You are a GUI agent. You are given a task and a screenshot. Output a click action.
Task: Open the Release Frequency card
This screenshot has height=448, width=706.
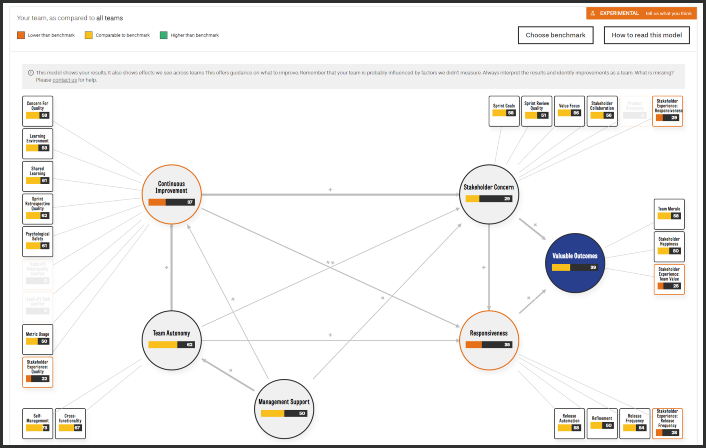[635, 423]
